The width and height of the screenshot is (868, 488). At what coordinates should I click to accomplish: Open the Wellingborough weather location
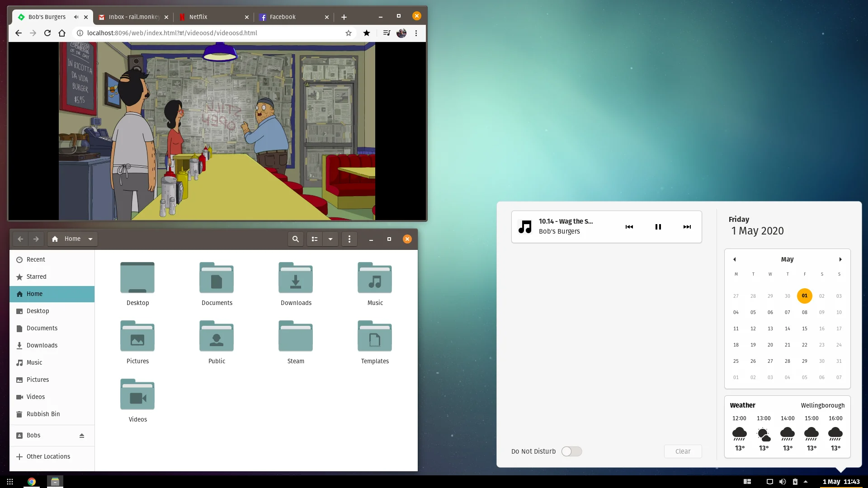pyautogui.click(x=823, y=405)
